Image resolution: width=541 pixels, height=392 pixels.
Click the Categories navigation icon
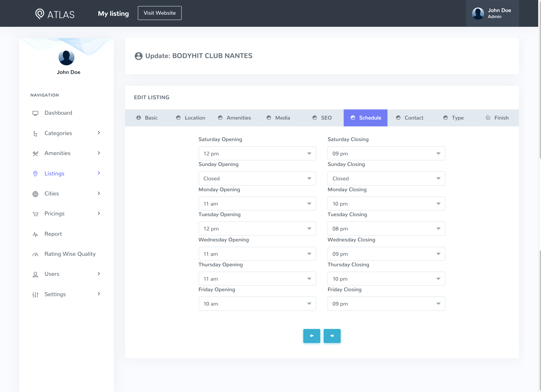click(35, 133)
